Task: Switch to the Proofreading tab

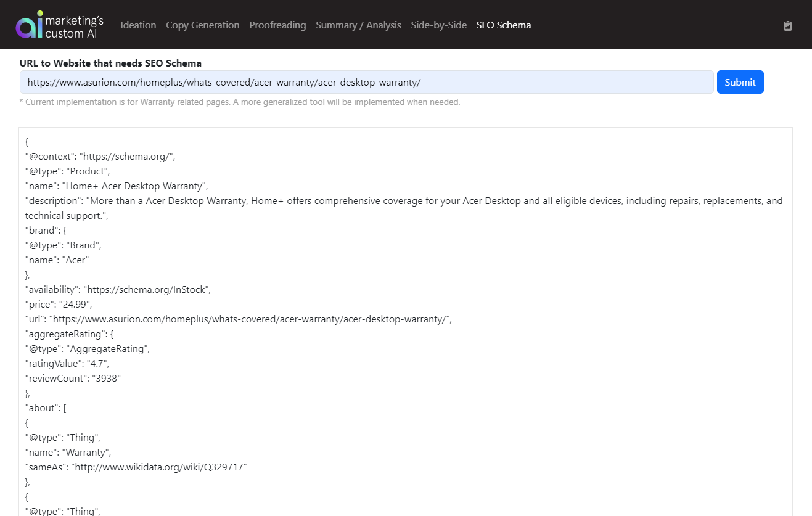Action: [277, 25]
